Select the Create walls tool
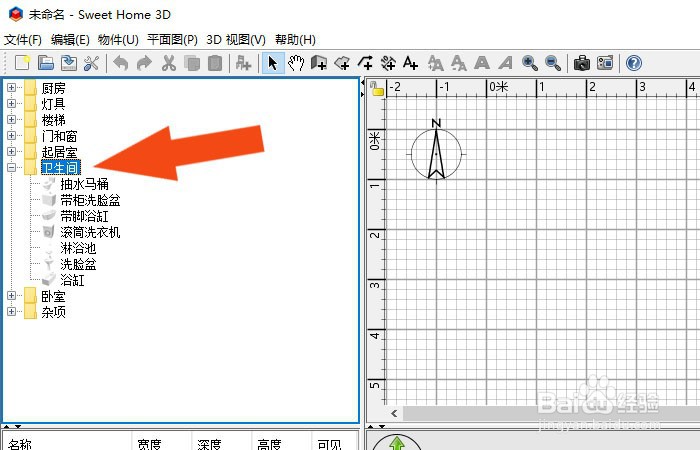The image size is (700, 450). (319, 63)
